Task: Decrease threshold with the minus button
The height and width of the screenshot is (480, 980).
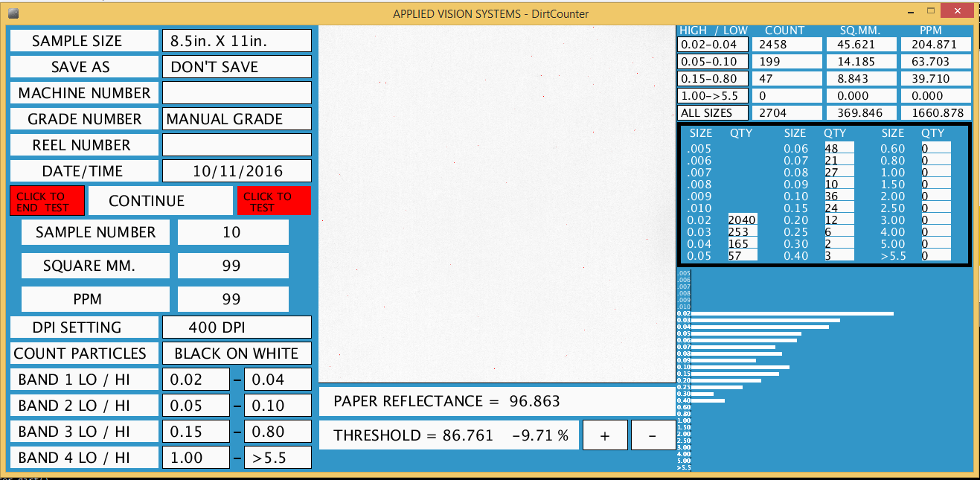Action: pos(652,436)
